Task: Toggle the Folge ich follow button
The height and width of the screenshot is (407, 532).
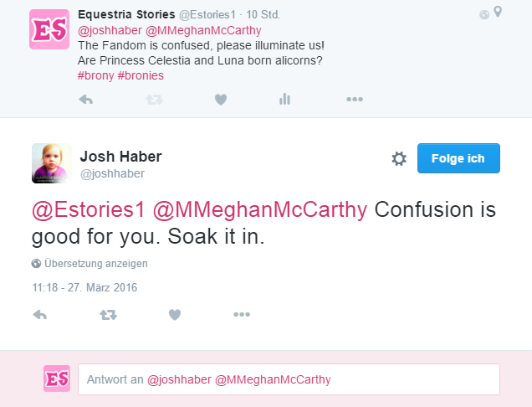Action: click(458, 158)
